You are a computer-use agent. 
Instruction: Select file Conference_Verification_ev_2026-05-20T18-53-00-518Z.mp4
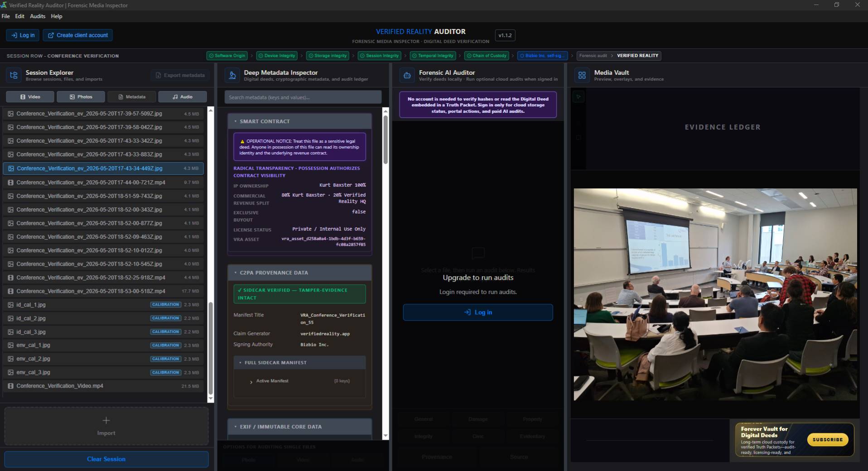click(x=104, y=291)
